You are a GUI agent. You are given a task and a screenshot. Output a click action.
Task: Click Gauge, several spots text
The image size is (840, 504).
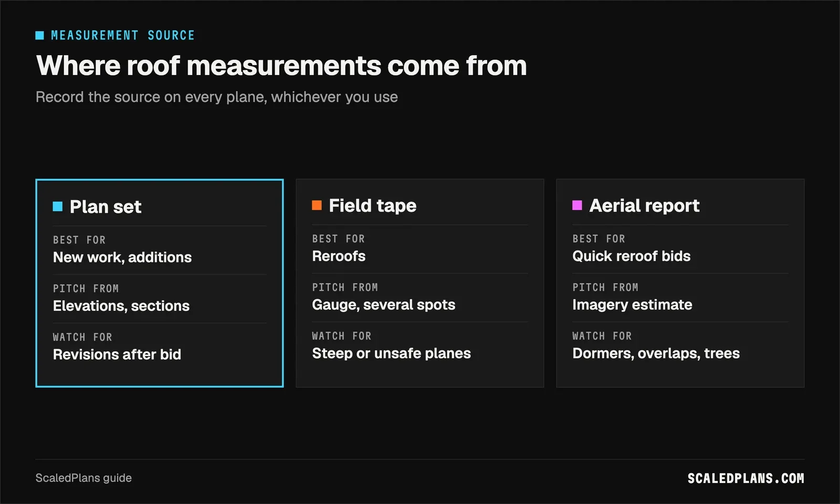click(384, 305)
